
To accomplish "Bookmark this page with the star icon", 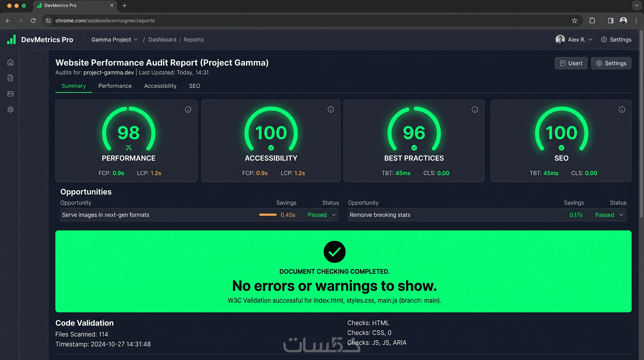I will coord(574,21).
